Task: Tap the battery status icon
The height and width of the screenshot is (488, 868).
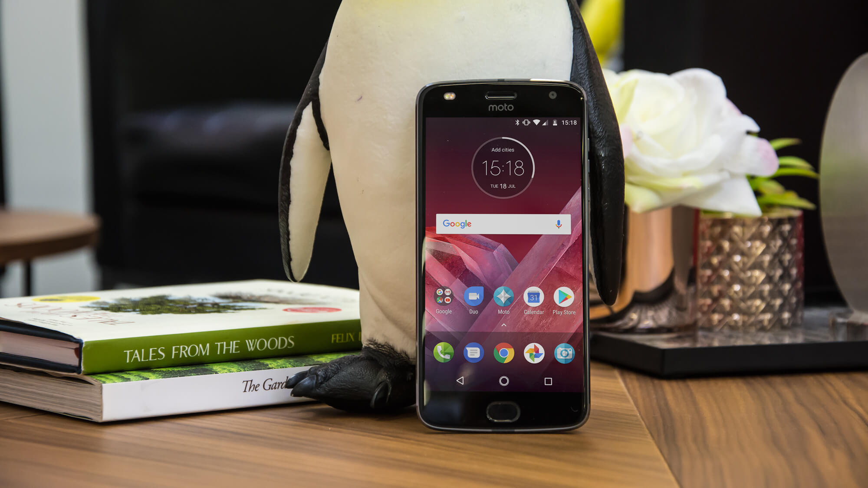Action: (553, 123)
